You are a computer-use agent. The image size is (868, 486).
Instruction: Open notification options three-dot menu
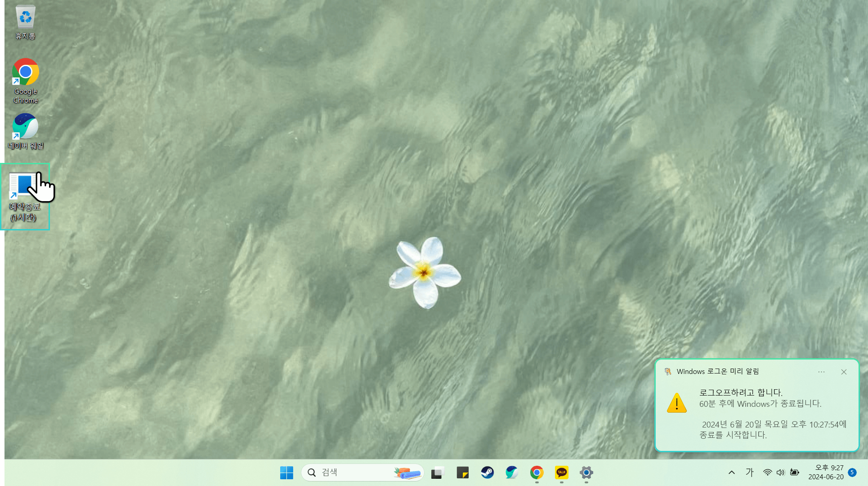tap(821, 372)
